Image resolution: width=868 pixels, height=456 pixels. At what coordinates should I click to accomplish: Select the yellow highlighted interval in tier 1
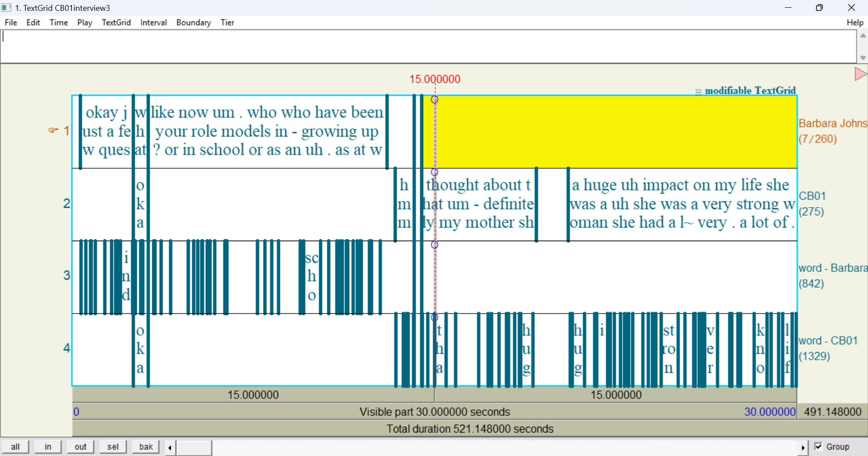click(609, 132)
